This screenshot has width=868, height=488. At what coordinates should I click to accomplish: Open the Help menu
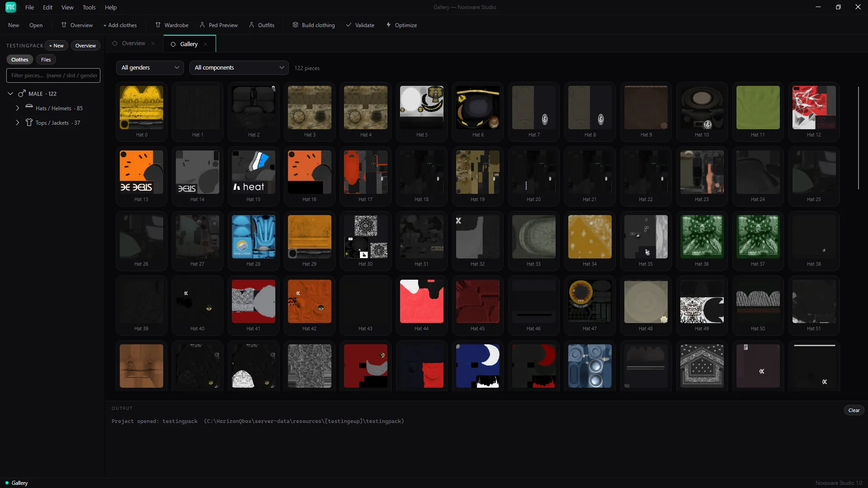[111, 7]
